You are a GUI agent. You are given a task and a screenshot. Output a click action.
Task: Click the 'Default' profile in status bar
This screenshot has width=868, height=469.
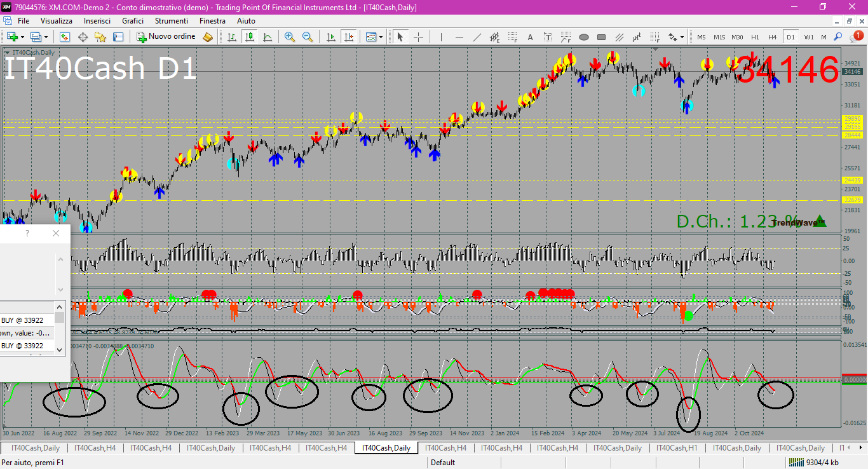pos(443,463)
